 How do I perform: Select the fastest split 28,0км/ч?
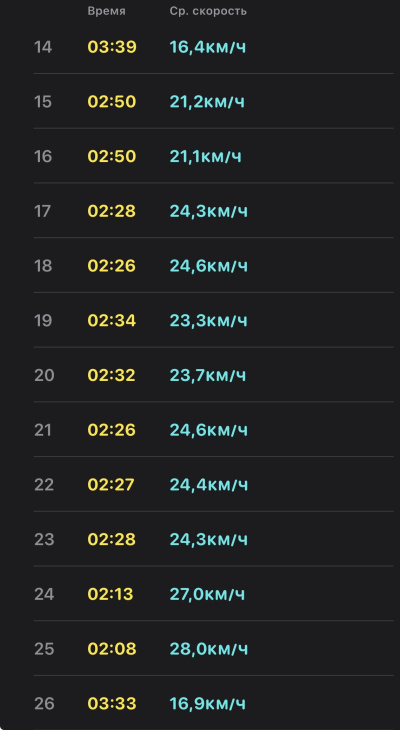(x=209, y=649)
